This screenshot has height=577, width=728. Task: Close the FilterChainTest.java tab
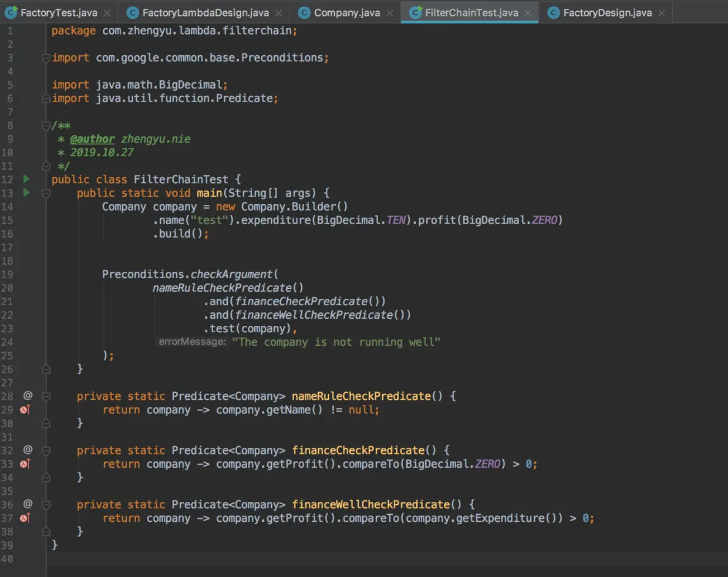coord(528,13)
